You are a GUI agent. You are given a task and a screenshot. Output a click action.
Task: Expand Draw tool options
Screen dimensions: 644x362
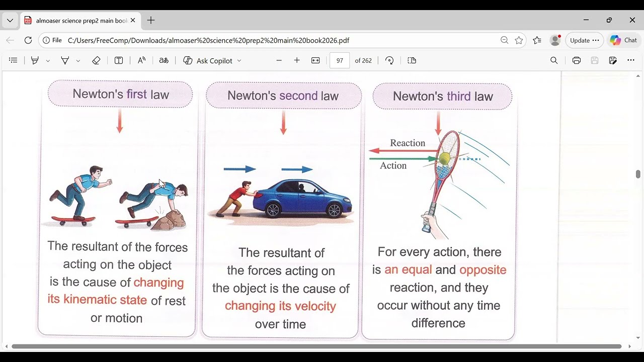(x=78, y=61)
